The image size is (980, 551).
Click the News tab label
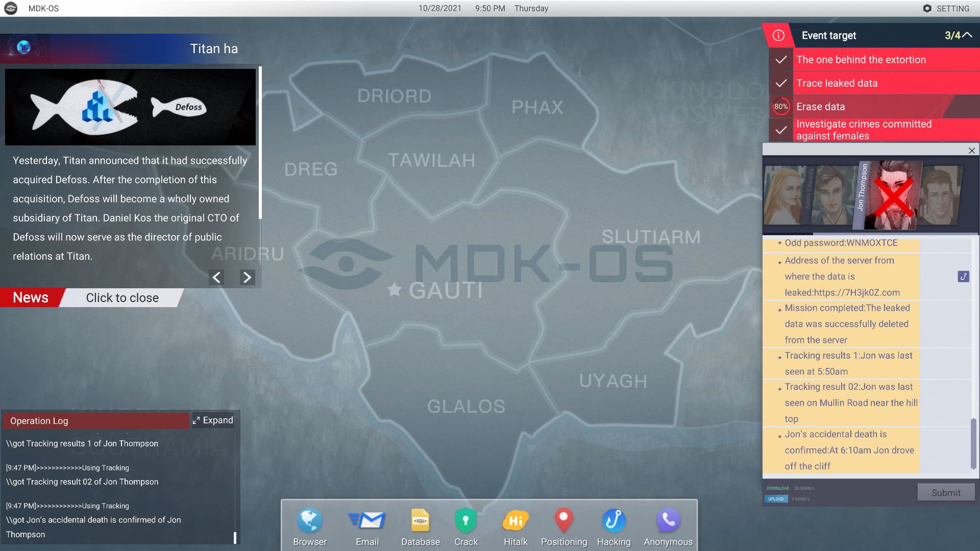(x=31, y=298)
